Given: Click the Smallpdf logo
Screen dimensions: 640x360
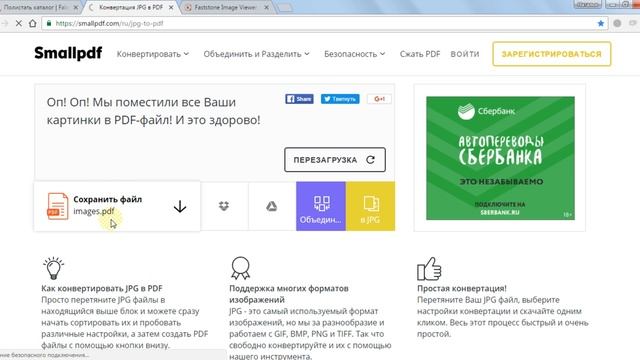Looking at the screenshot, I should pyautogui.click(x=68, y=53).
